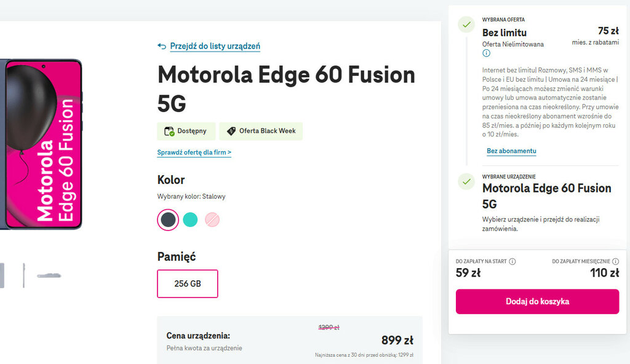Screen dimensions: 630x364
Task: Click the back arrow icon near device list link
Action: coord(162,46)
